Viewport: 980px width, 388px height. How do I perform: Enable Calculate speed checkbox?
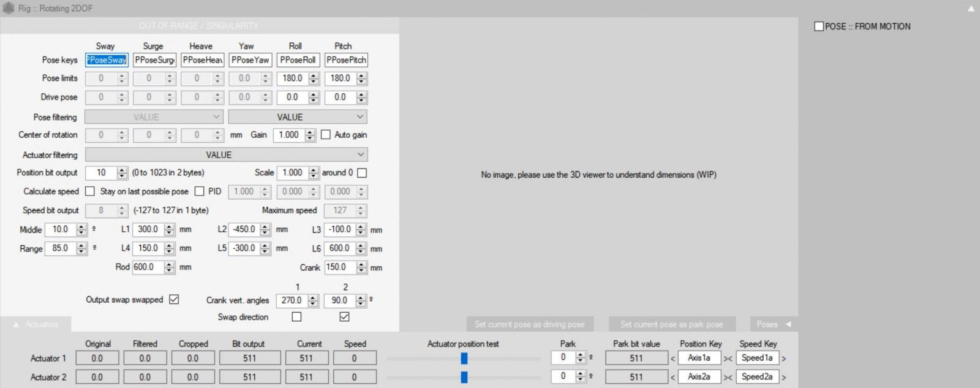(90, 191)
